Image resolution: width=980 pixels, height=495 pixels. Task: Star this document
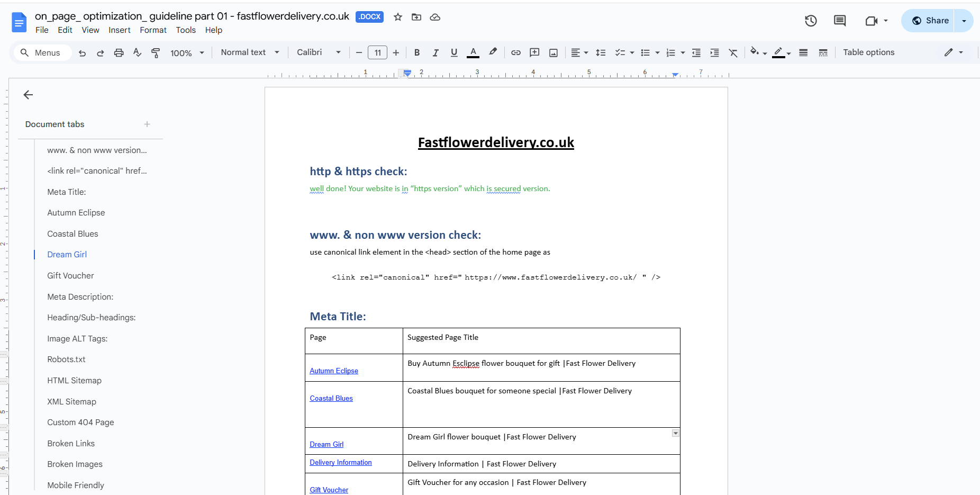[x=398, y=17]
